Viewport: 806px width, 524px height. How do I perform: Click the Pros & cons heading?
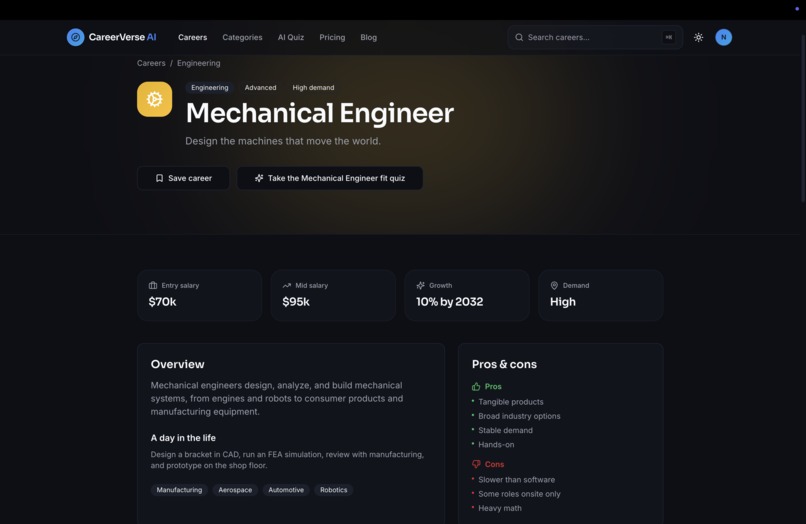(x=504, y=364)
